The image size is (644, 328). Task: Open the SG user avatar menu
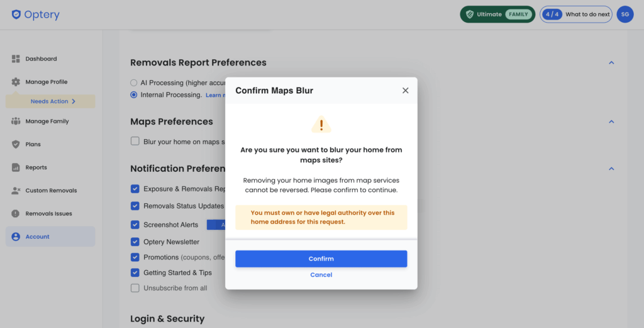click(625, 14)
